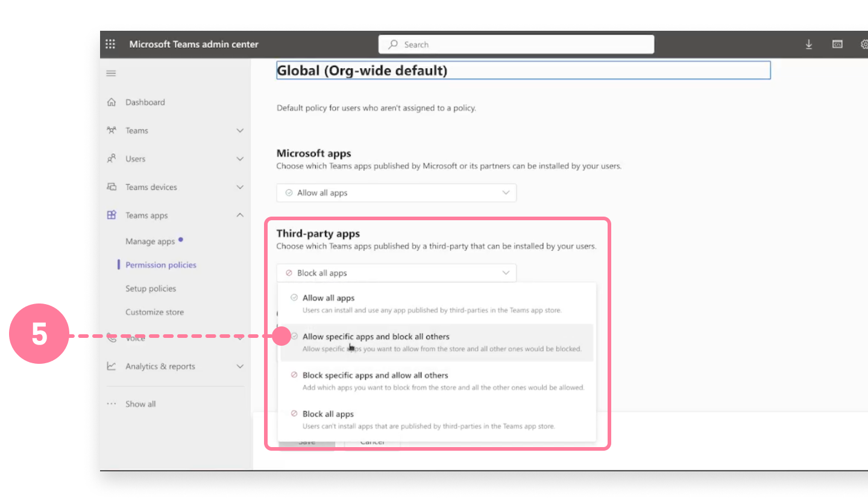Select Block specific apps and allow all others
Image resolution: width=868 pixels, height=502 pixels.
[x=437, y=381]
